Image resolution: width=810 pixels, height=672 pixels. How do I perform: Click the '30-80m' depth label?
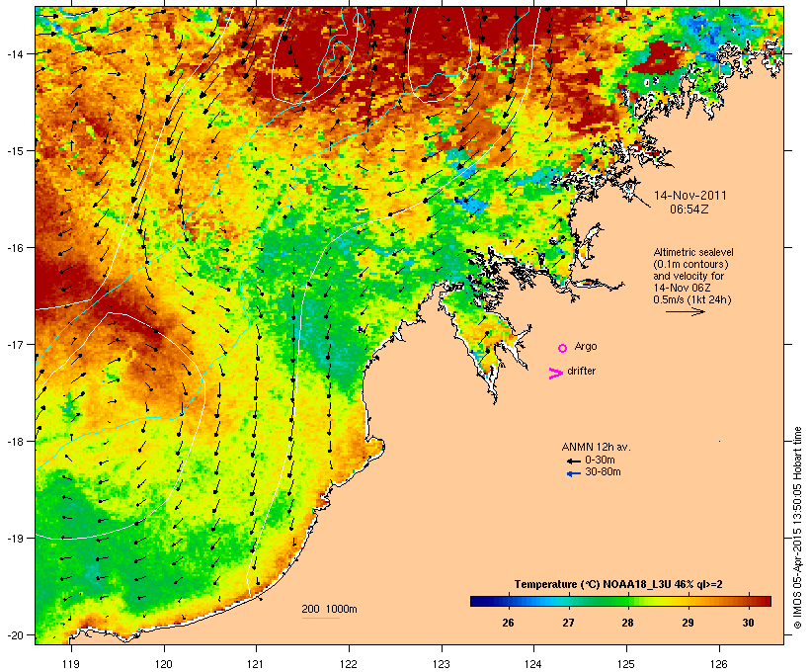pyautogui.click(x=603, y=471)
